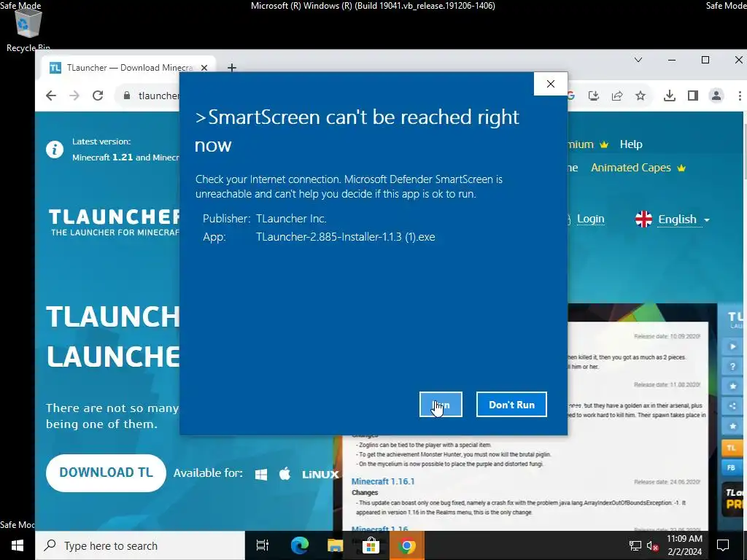Open the Recycle Bin desktop icon
Image resolution: width=747 pixels, height=560 pixels.
tap(28, 28)
